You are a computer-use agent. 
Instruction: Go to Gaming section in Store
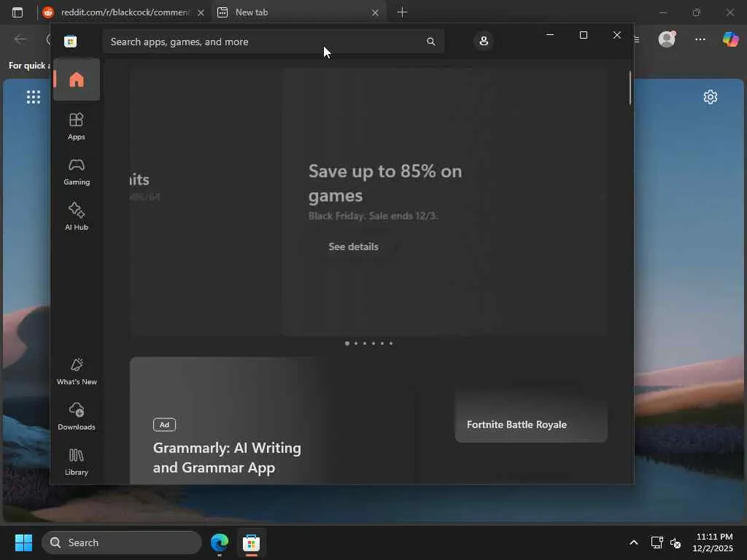click(x=76, y=172)
